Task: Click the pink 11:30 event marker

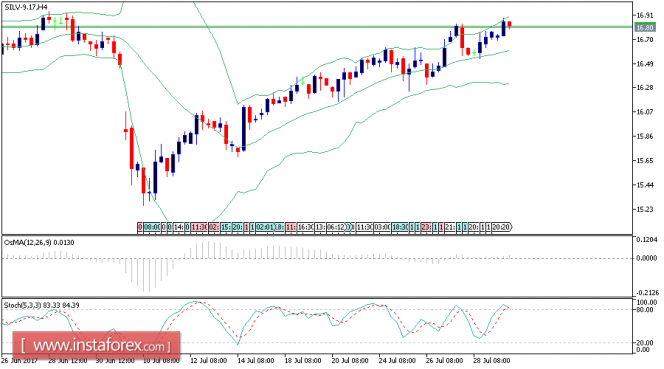Action: [x=199, y=227]
